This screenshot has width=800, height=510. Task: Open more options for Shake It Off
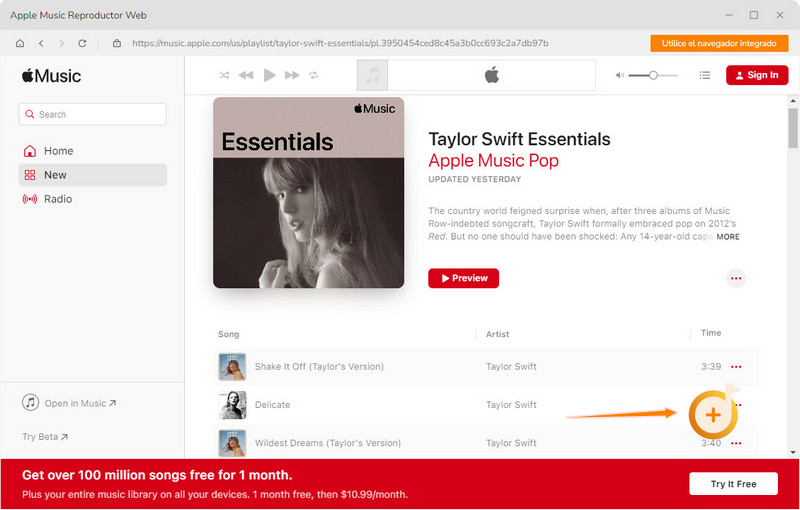[736, 367]
